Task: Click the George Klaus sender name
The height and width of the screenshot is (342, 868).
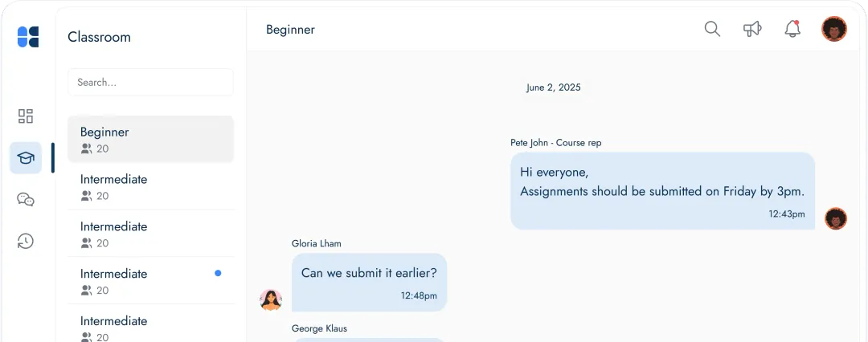Action: click(319, 328)
